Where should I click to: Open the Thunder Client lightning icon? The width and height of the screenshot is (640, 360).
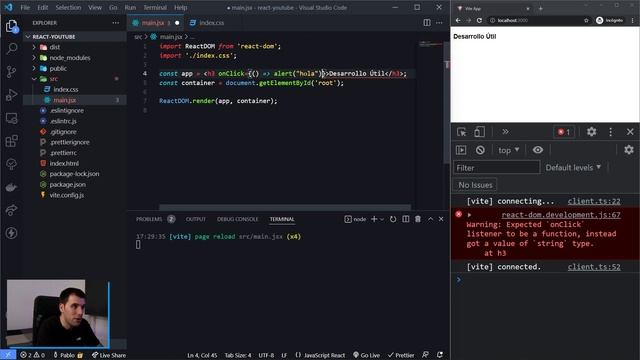(11, 233)
